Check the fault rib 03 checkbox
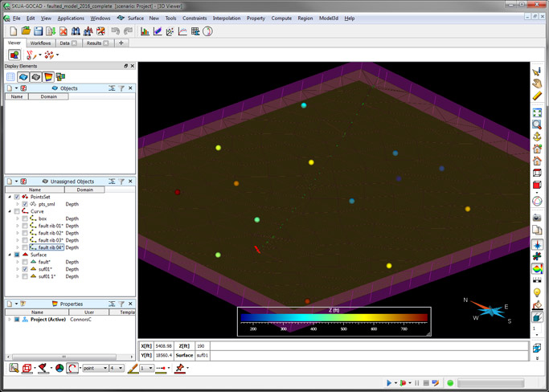This screenshot has height=392, width=549. [x=25, y=240]
